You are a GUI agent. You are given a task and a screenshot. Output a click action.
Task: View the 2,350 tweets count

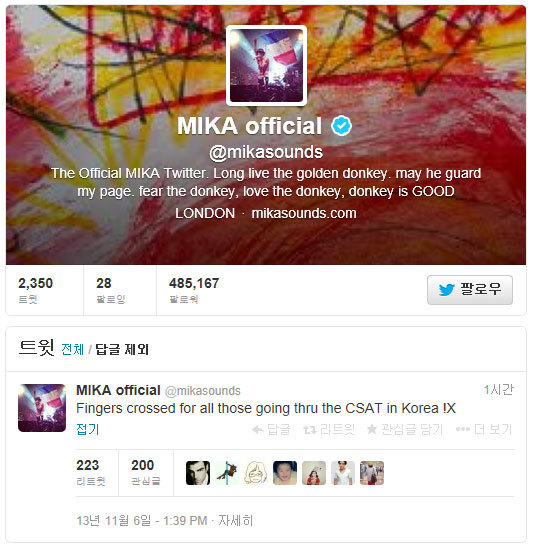pyautogui.click(x=35, y=290)
